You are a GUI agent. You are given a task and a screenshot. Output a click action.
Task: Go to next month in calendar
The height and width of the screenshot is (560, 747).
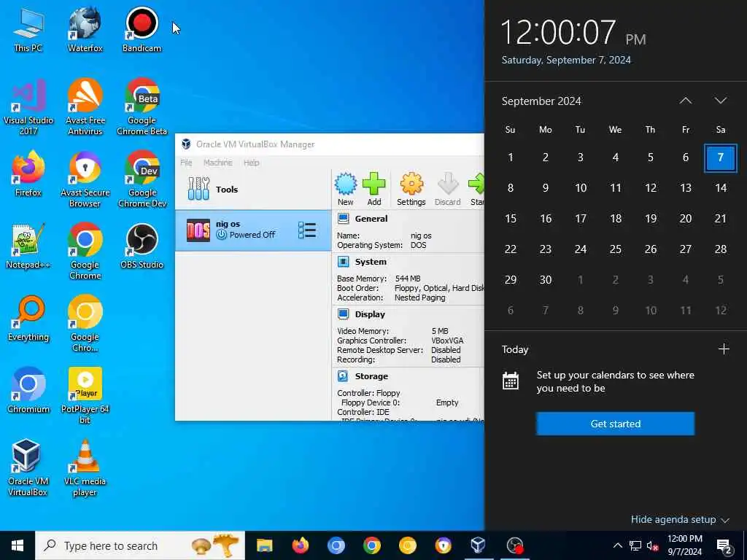tap(720, 101)
